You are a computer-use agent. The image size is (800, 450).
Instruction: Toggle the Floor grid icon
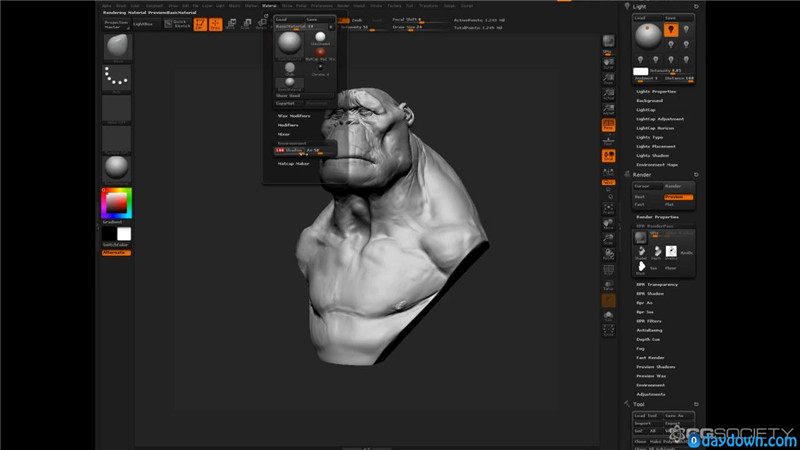[608, 140]
